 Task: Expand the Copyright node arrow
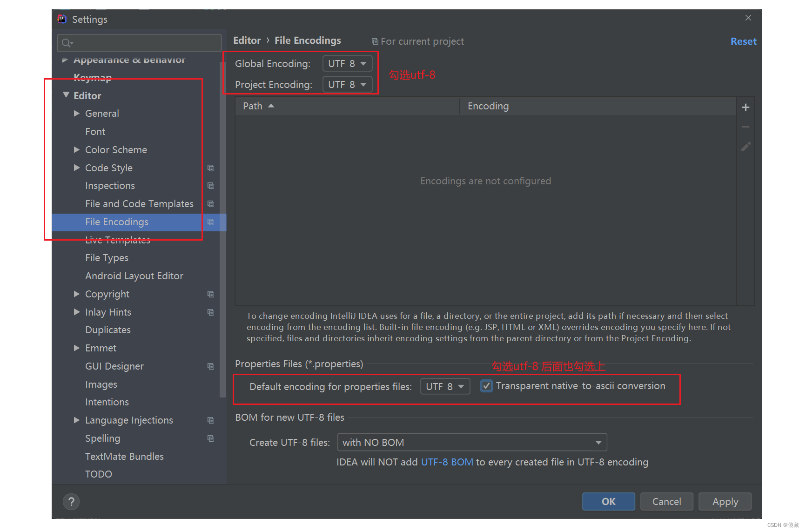point(77,294)
